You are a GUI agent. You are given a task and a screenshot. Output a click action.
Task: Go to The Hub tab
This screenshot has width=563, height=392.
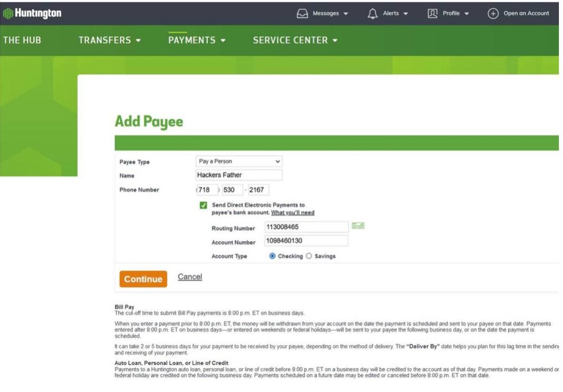click(x=22, y=40)
